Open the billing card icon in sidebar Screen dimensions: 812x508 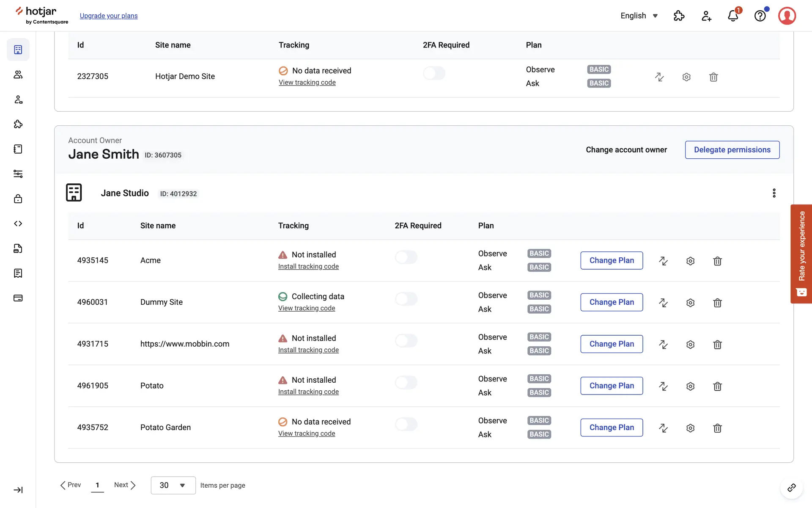(x=18, y=298)
